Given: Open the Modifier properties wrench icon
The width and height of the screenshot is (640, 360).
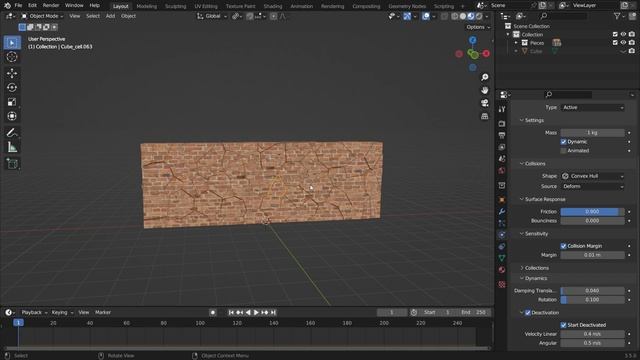Looking at the screenshot, I should coord(502,211).
